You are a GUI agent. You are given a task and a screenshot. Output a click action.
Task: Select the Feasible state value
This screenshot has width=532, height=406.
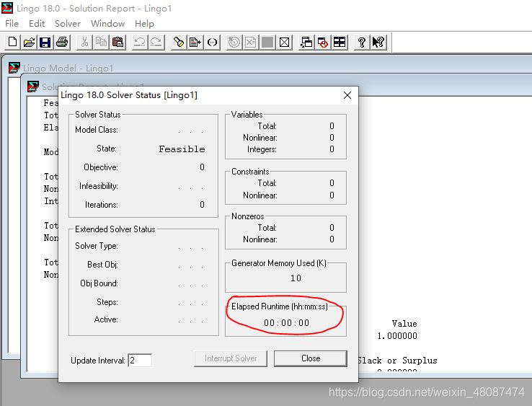(x=182, y=149)
